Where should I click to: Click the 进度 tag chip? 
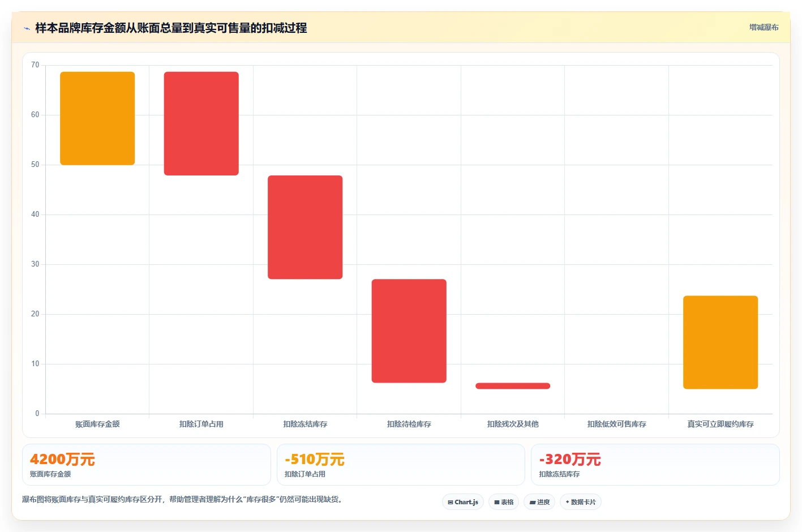tap(539, 502)
